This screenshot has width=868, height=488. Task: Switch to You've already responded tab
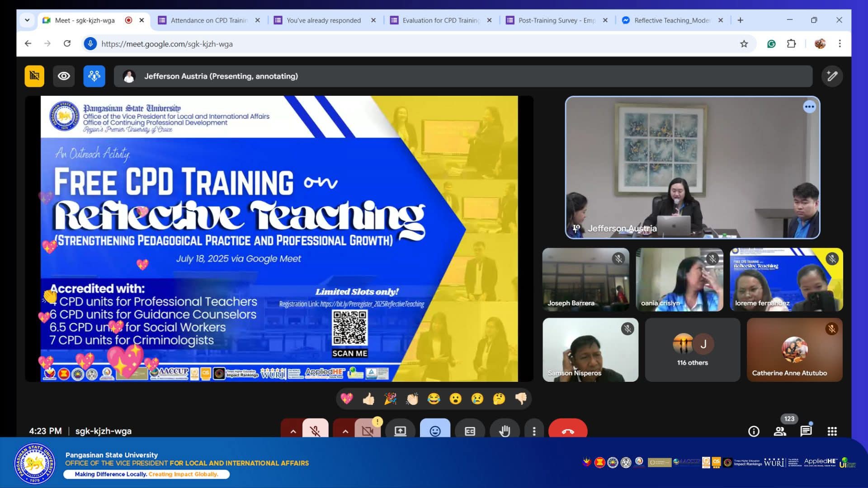coord(325,20)
